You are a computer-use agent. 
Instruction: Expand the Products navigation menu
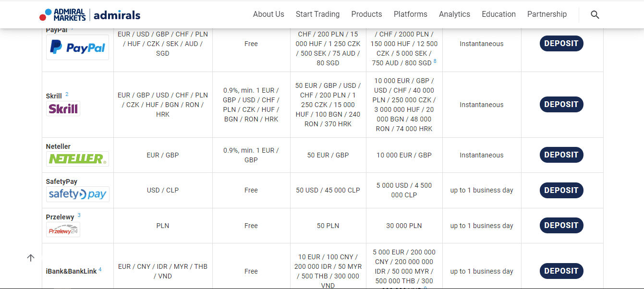tap(366, 14)
